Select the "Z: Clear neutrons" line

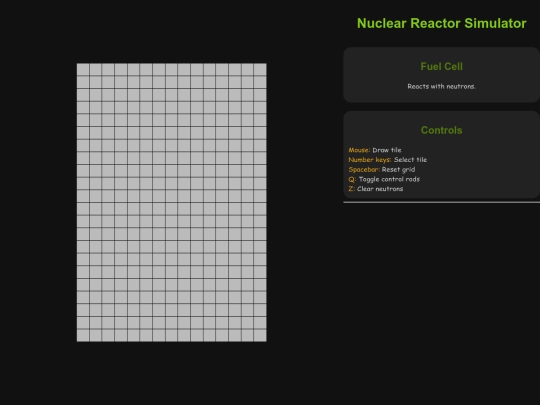click(x=376, y=189)
